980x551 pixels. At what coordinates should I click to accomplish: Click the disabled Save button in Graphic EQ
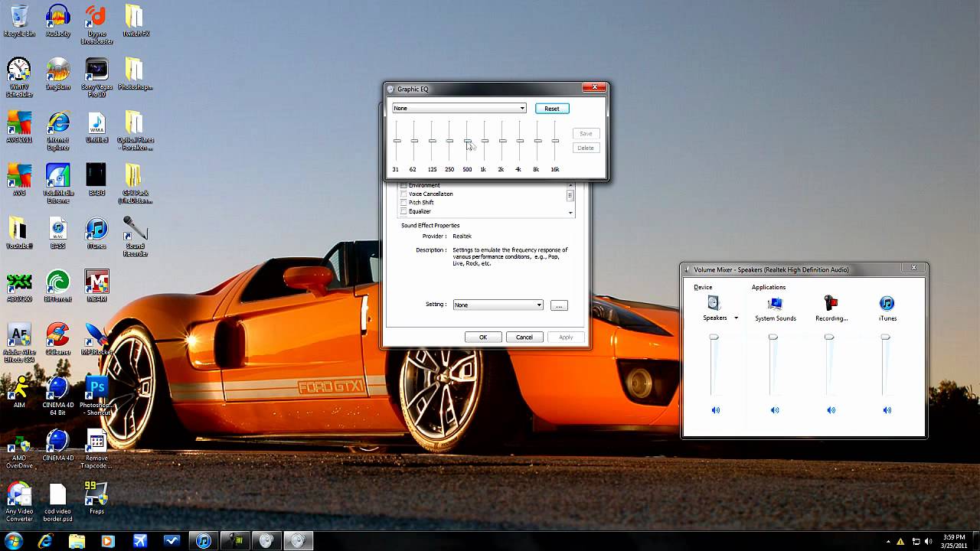tap(586, 133)
